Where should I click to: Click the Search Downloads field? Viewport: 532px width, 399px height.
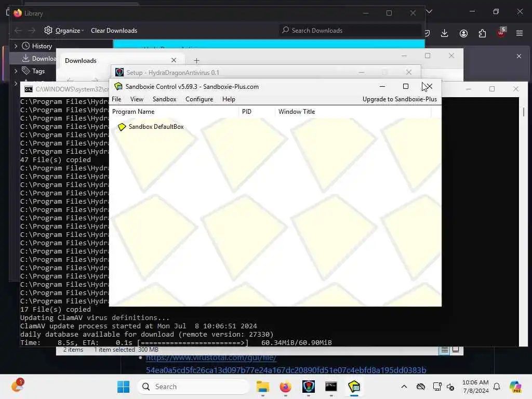(351, 31)
